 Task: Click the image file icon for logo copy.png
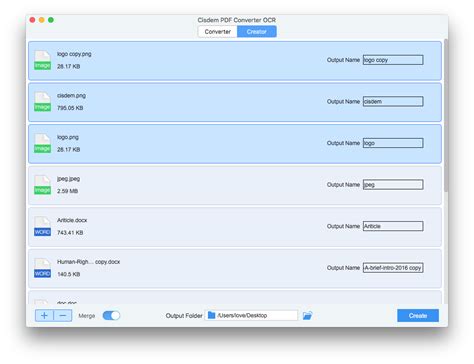click(43, 60)
